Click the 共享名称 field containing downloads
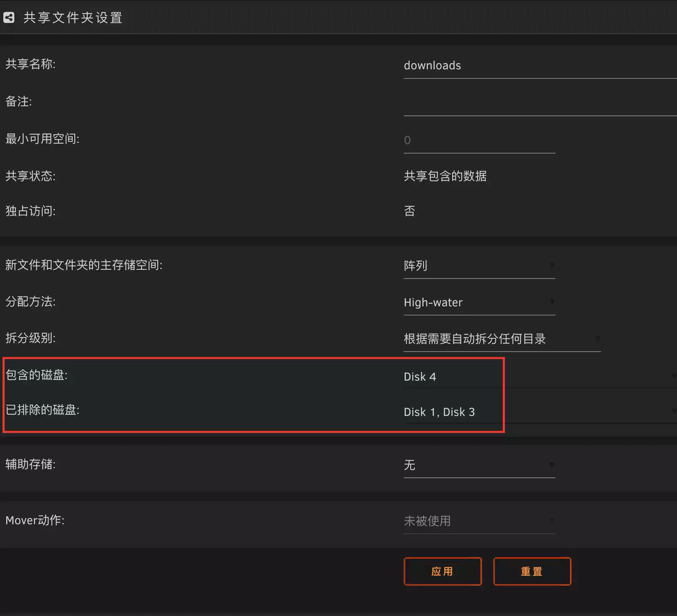 539,66
